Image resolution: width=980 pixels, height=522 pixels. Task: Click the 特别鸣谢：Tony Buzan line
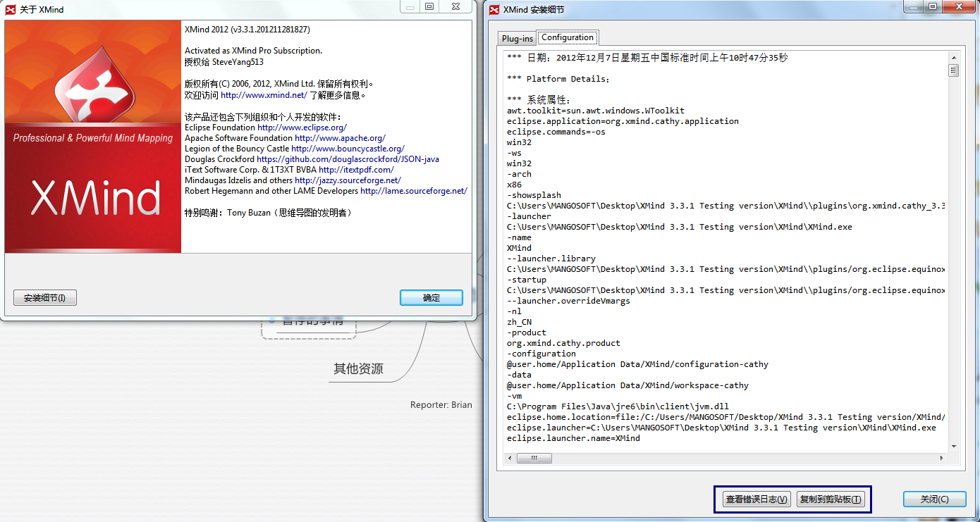[x=268, y=213]
